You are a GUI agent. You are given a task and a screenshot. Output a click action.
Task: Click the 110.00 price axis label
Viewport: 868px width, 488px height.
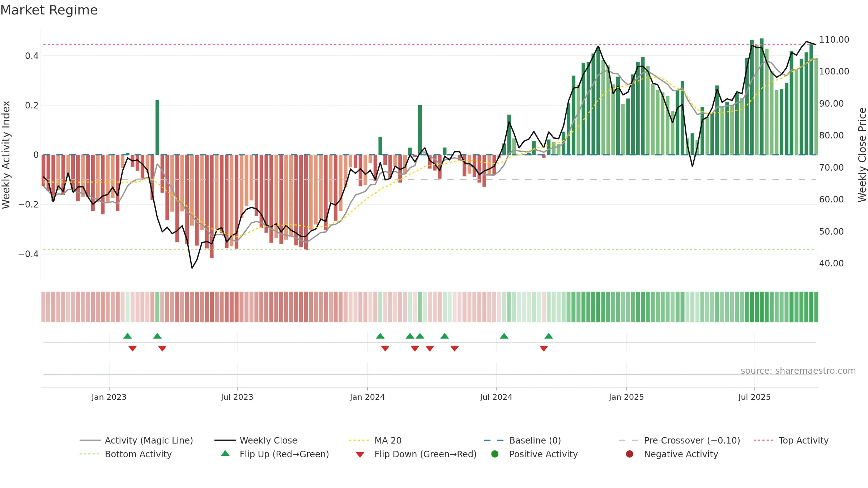pyautogui.click(x=834, y=40)
